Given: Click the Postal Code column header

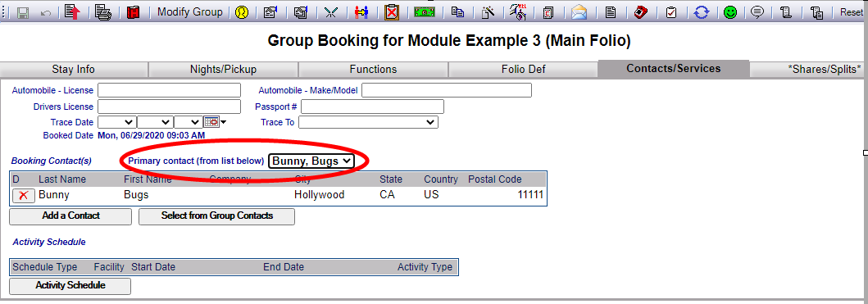Looking at the screenshot, I should click(495, 179).
